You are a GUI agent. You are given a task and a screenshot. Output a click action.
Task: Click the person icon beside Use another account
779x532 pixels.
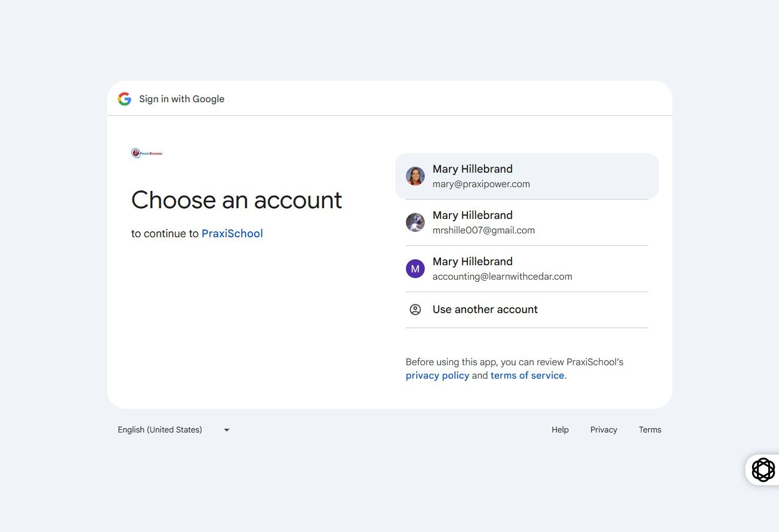click(415, 309)
